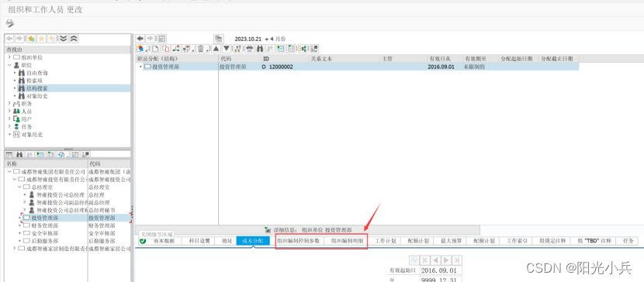Move entry up with black triangle
The height and width of the screenshot is (282, 644).
click(x=216, y=49)
